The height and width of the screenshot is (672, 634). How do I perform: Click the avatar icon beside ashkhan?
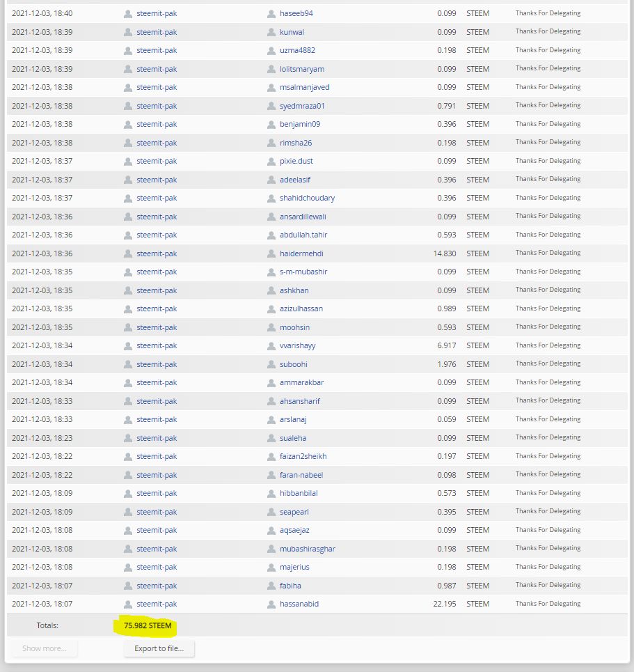pyautogui.click(x=271, y=290)
